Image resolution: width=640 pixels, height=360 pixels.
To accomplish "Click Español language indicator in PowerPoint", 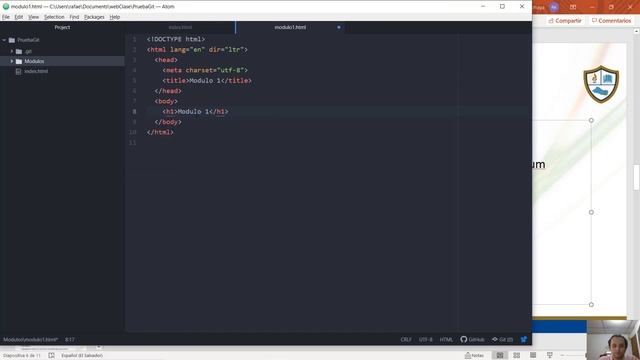I will 82,356.
